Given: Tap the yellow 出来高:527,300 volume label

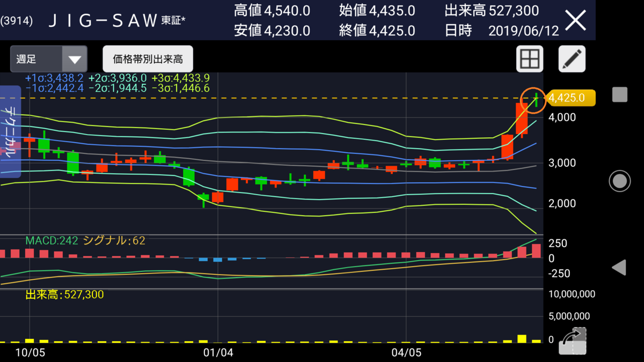Looking at the screenshot, I should [65, 294].
